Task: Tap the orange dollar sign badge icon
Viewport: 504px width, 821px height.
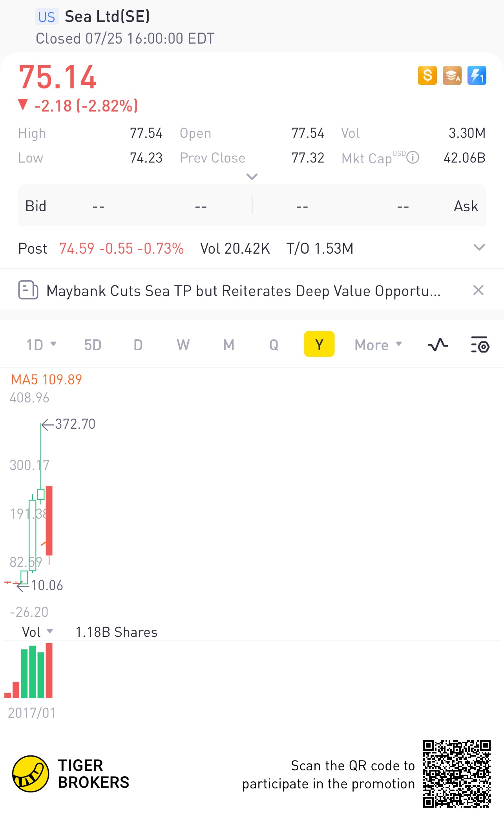Action: (x=427, y=75)
